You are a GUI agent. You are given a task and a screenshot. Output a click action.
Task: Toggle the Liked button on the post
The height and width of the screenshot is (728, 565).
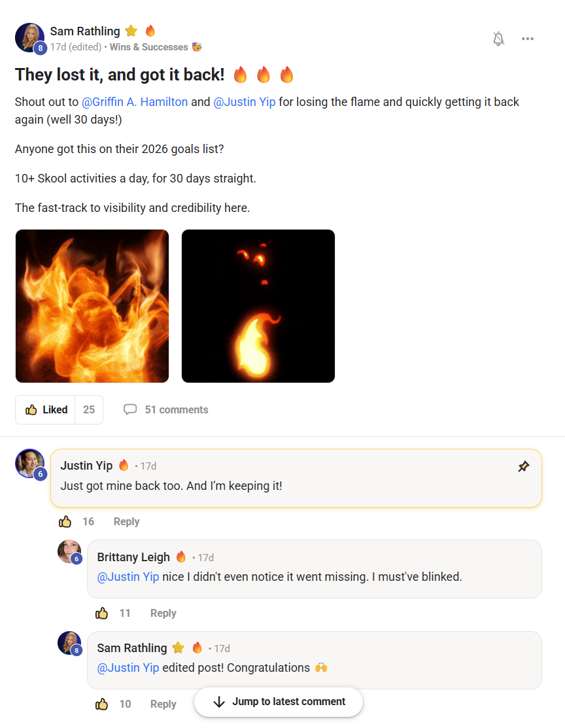click(x=46, y=410)
